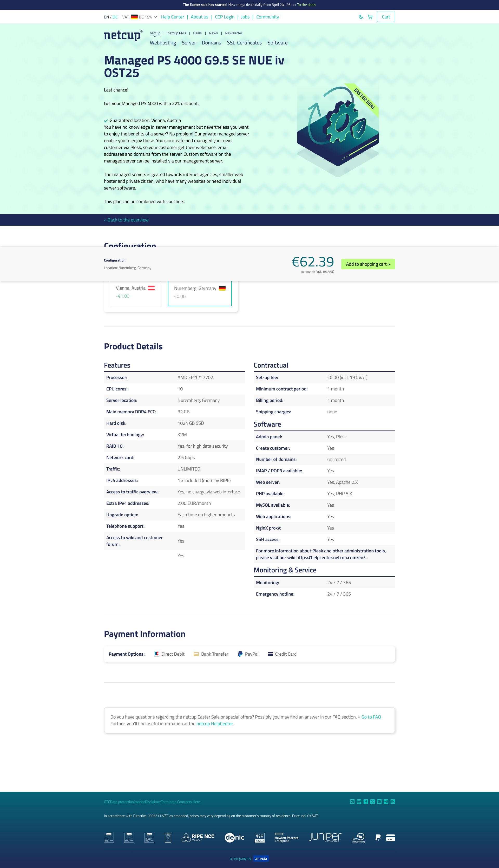Viewport: 499px width, 868px height.
Task: Click the 'Yes, PHP 5.X' value
Action: 340,494
